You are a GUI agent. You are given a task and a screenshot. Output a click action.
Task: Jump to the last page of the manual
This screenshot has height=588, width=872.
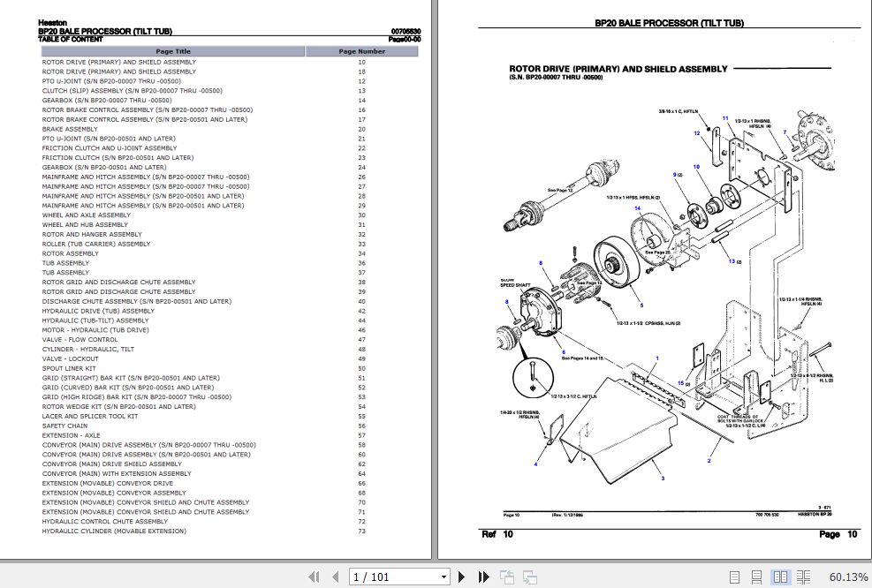click(484, 577)
